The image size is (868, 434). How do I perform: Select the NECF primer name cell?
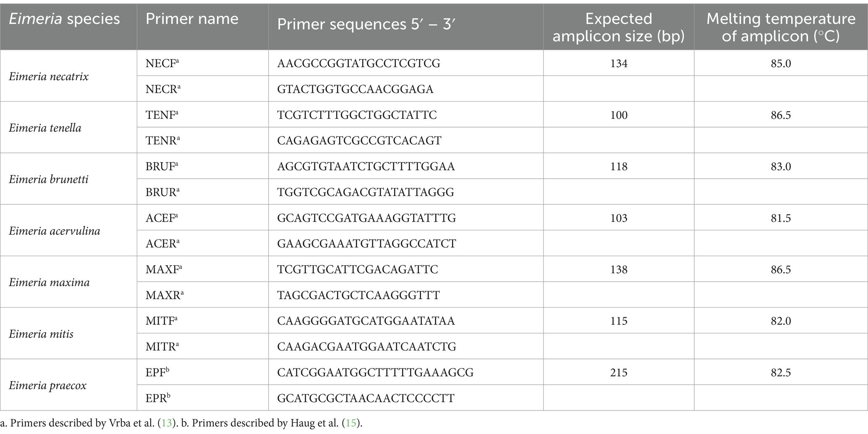click(x=203, y=63)
